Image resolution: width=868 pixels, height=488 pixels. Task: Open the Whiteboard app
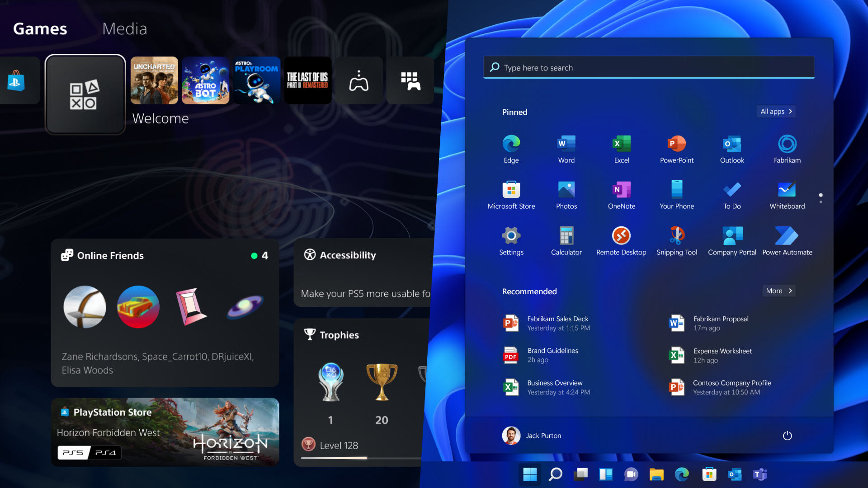pos(787,195)
